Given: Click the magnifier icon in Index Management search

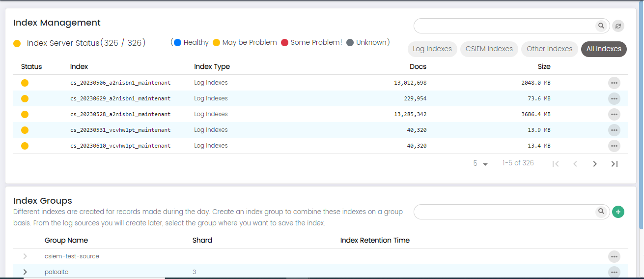Looking at the screenshot, I should click(x=601, y=26).
